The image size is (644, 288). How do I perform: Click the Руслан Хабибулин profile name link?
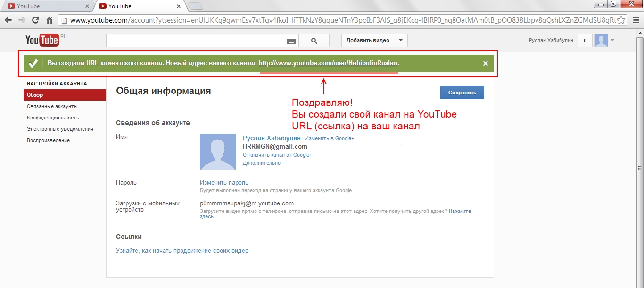272,138
